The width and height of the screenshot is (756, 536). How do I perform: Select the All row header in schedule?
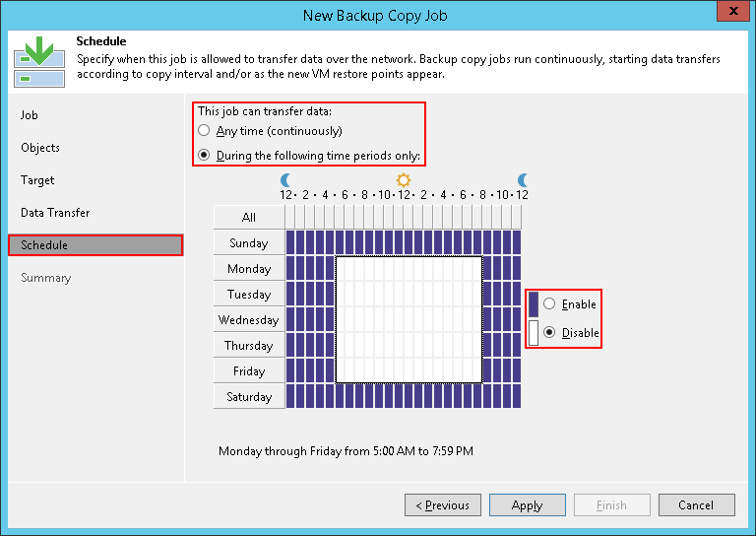point(249,218)
